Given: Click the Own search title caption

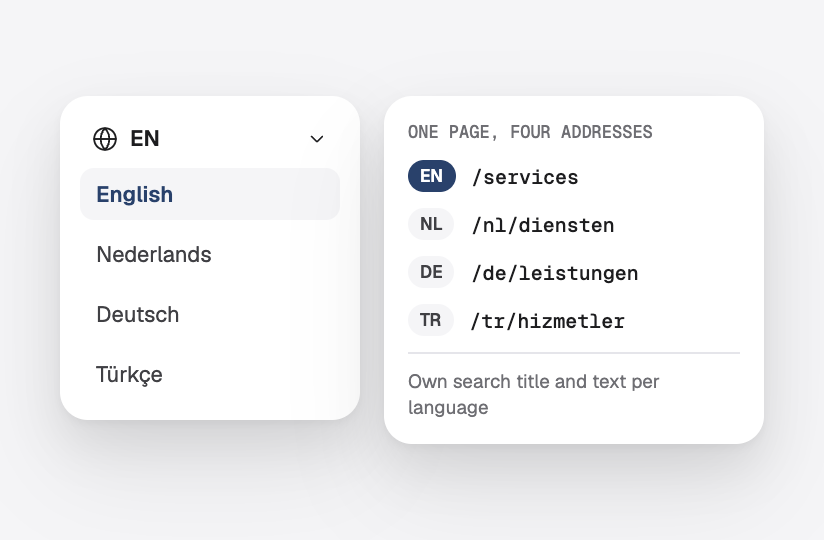Looking at the screenshot, I should click(x=533, y=394).
